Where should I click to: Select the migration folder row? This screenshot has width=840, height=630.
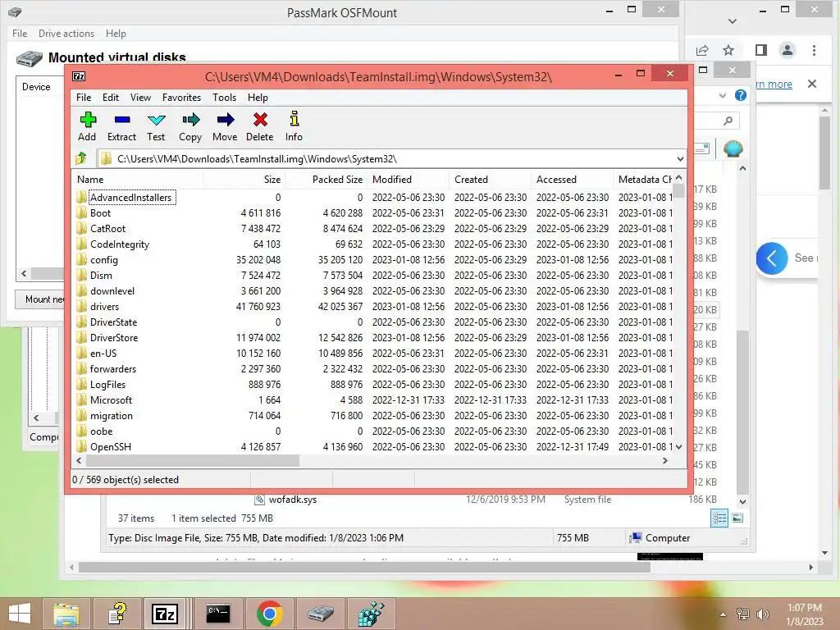[374, 415]
